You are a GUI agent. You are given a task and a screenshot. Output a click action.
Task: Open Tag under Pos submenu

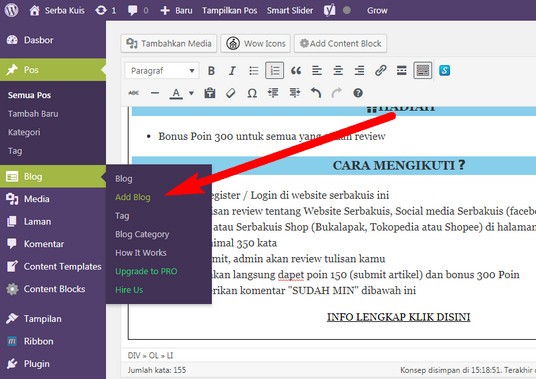[x=15, y=151]
